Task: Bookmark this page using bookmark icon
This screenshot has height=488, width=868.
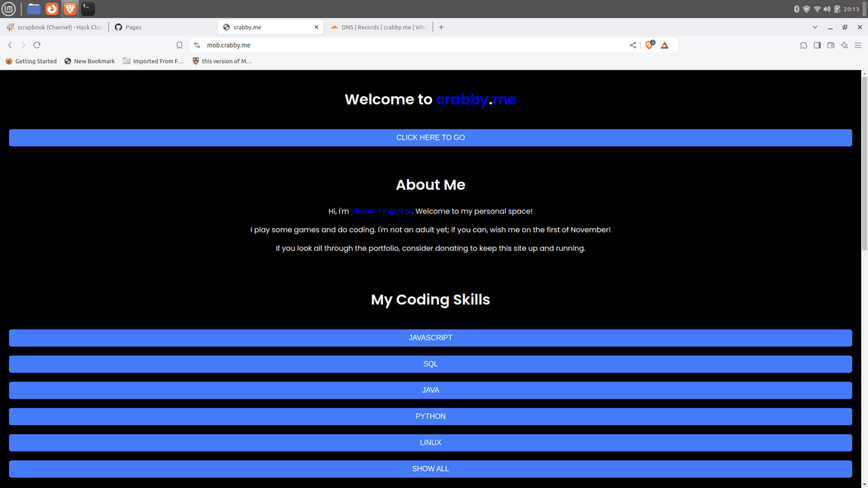Action: [179, 45]
